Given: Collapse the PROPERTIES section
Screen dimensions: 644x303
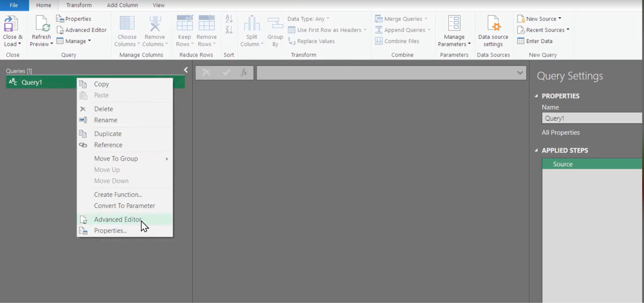Looking at the screenshot, I should tap(536, 96).
